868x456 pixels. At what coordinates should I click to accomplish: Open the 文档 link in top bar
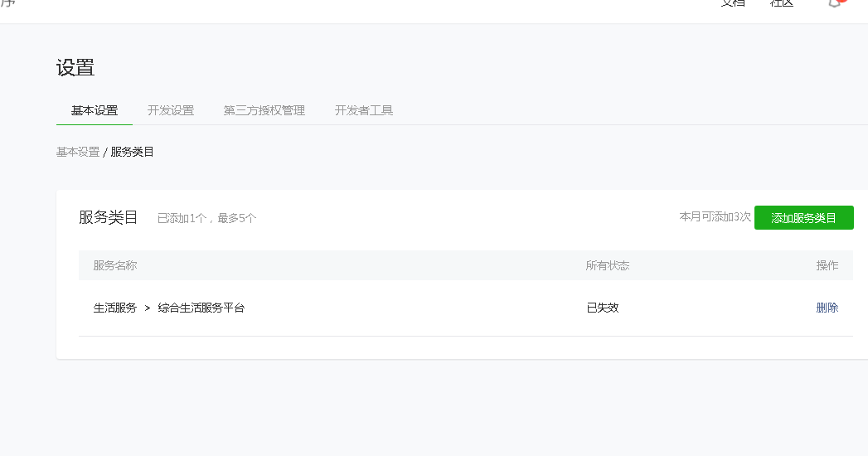coord(732,3)
